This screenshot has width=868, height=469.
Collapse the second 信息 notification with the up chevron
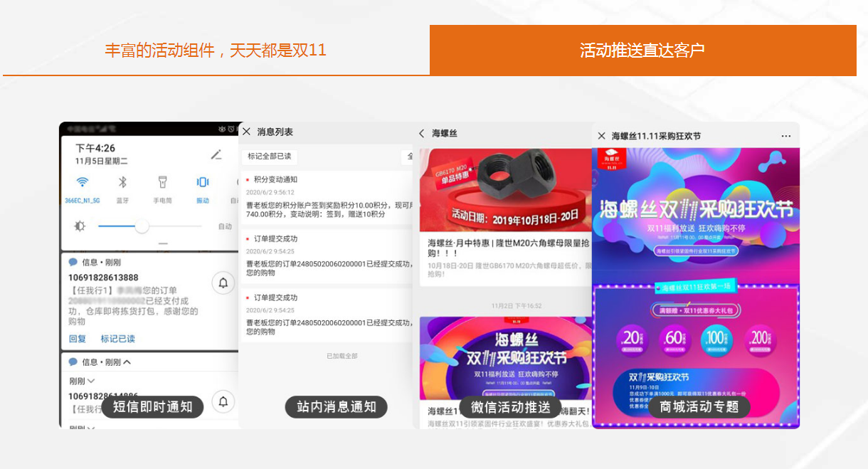127,362
